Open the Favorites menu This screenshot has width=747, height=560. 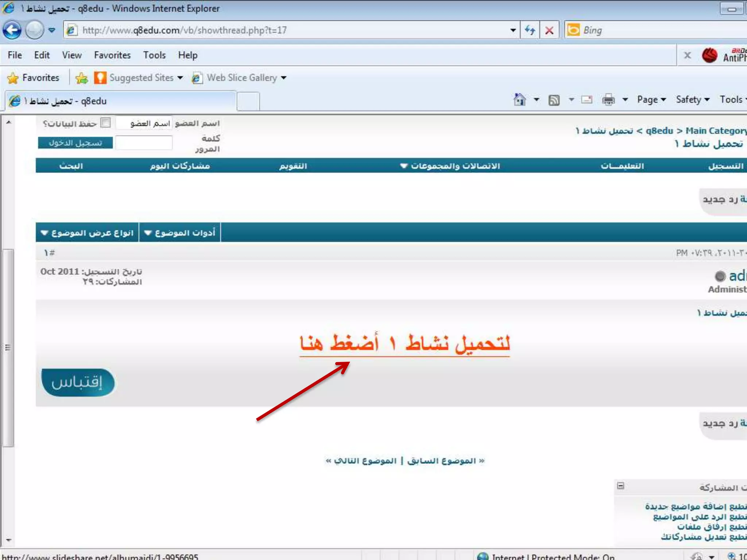[x=112, y=55]
